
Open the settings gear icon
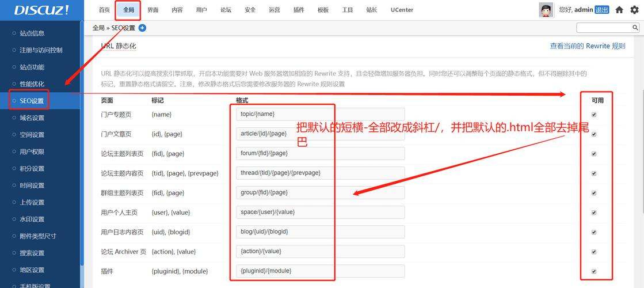point(635,10)
